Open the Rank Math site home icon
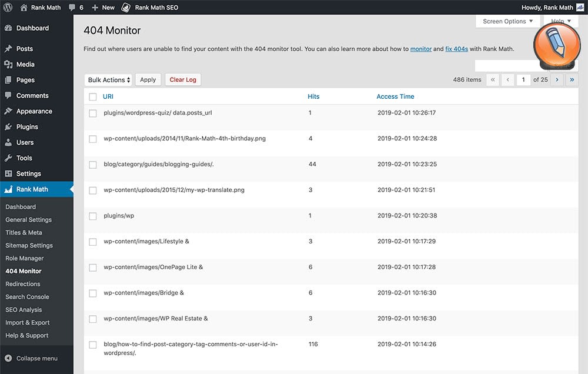 24,7
